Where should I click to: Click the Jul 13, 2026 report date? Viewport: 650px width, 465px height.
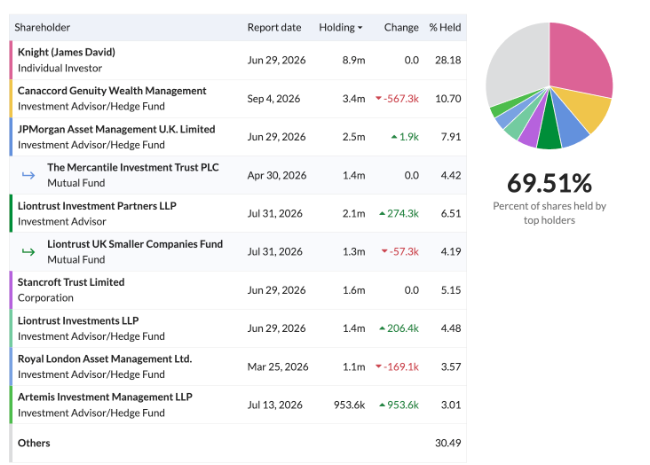click(275, 405)
